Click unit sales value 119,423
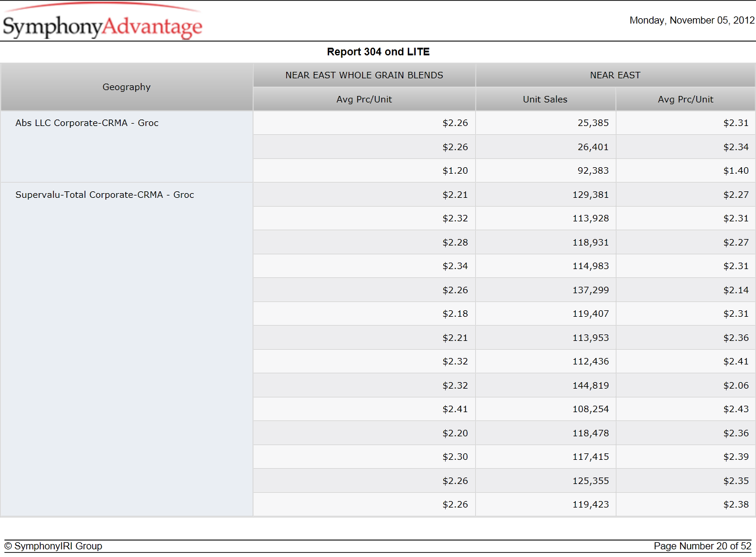This screenshot has height=557, width=756. [591, 505]
